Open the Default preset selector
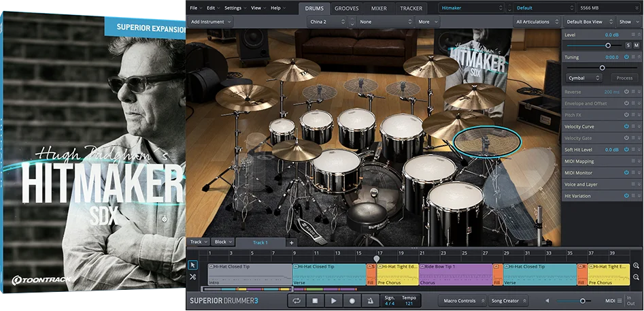 point(544,7)
